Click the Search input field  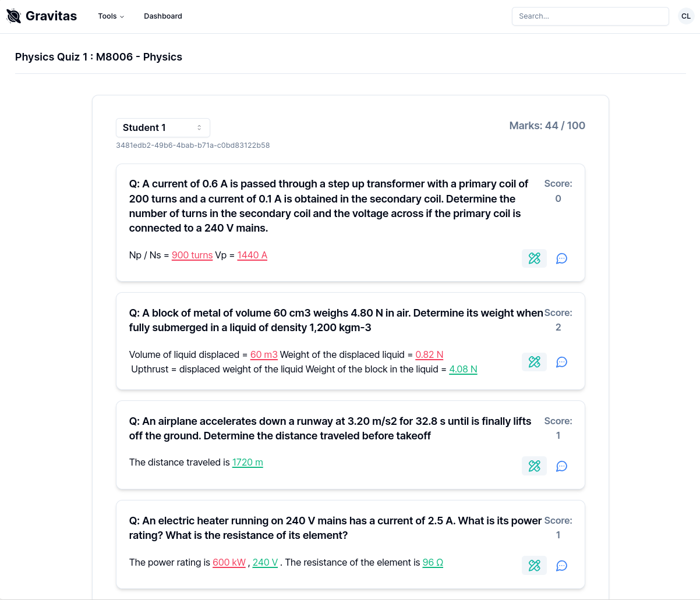click(590, 16)
